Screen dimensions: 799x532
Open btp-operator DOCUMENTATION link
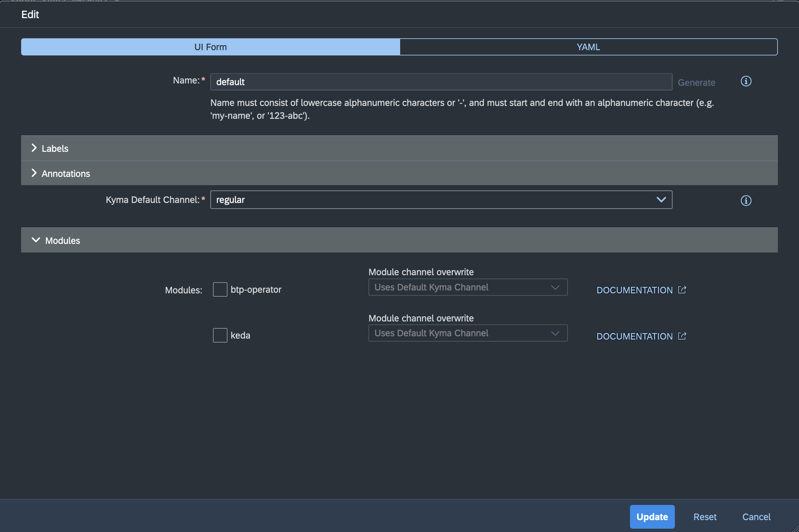click(x=634, y=290)
